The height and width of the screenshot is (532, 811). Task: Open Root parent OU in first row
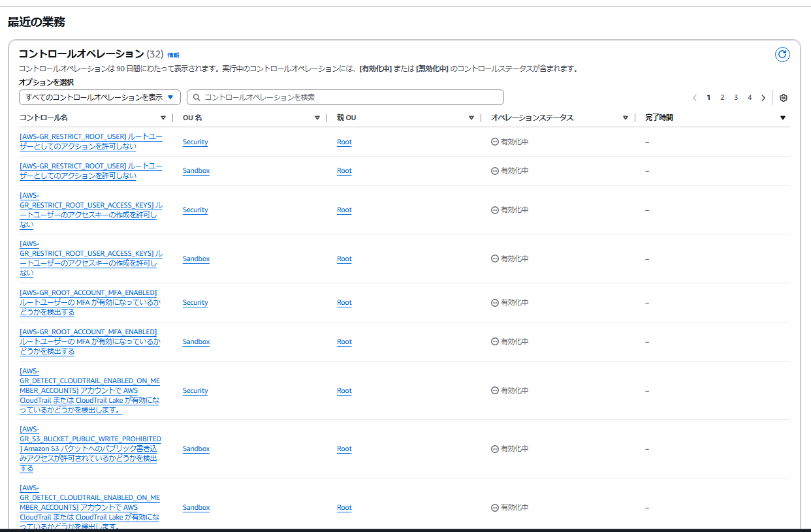click(344, 142)
